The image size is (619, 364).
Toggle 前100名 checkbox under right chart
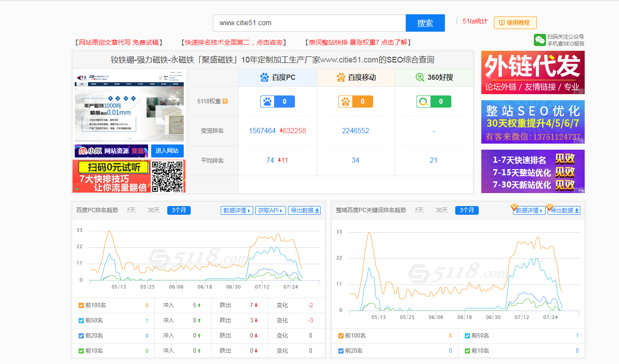pos(341,336)
